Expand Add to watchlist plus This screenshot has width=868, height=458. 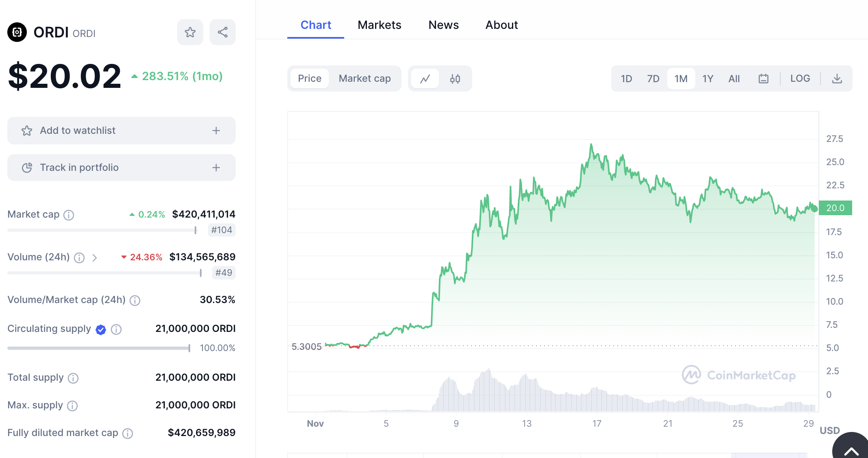coord(216,131)
